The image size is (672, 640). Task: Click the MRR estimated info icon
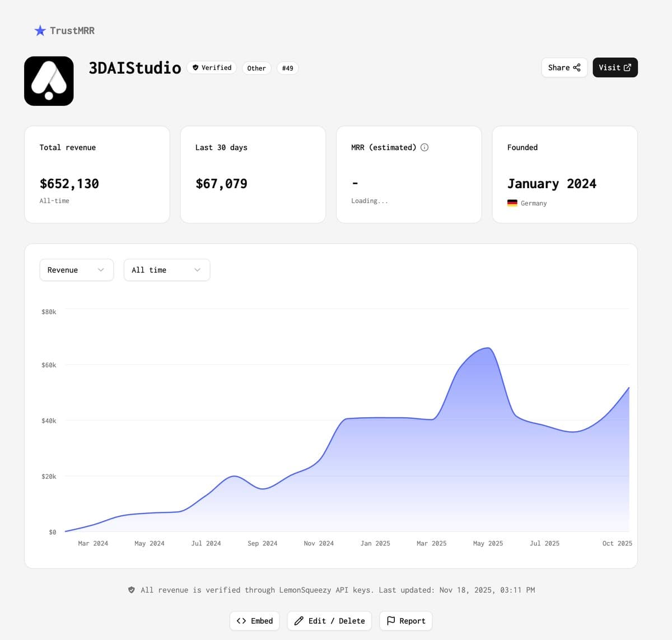[x=424, y=147]
